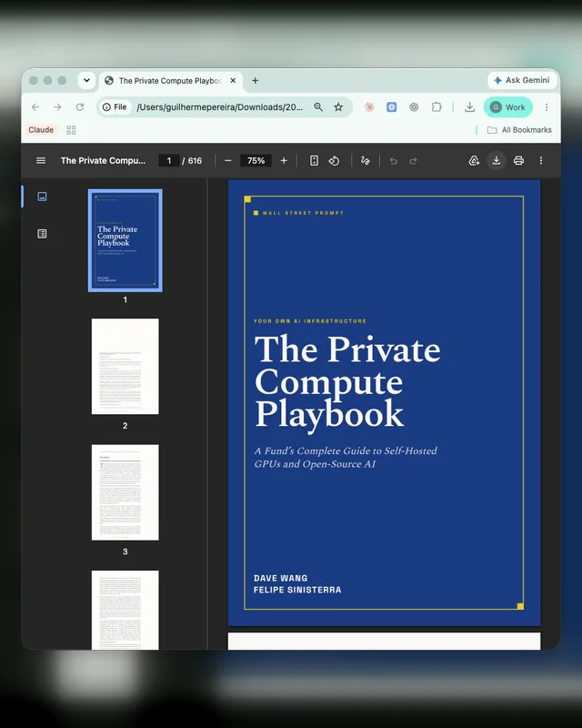The width and height of the screenshot is (582, 728).
Task: Open the tab search dropdown
Action: 86,80
